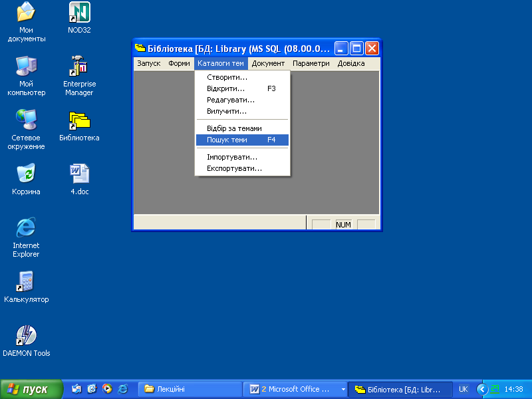Activate Бібліотека taskbar button
Image resolution: width=532 pixels, height=399 pixels.
click(x=400, y=389)
